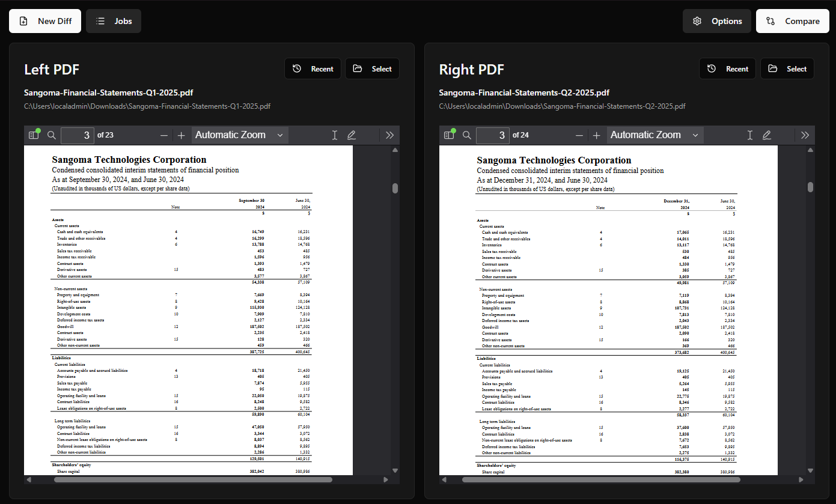
Task: Select draw pen tool in left viewer
Action: tap(352, 135)
